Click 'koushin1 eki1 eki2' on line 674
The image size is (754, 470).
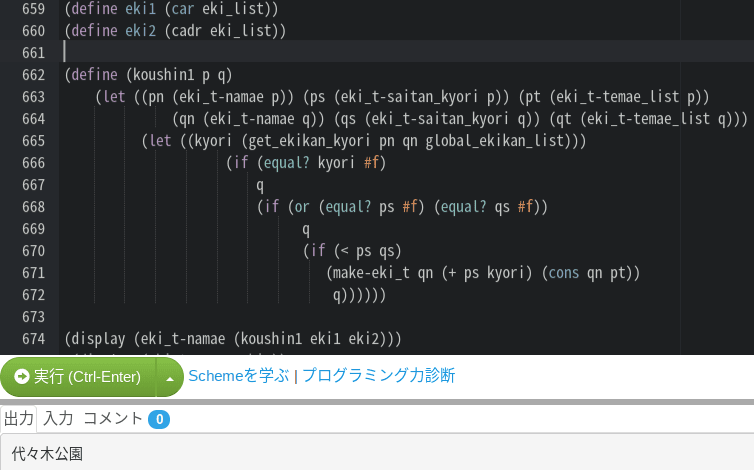[x=310, y=339]
